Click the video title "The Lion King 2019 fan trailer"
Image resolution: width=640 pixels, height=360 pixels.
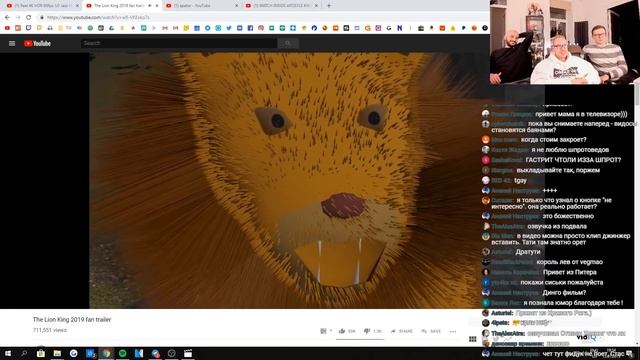pyautogui.click(x=72, y=320)
